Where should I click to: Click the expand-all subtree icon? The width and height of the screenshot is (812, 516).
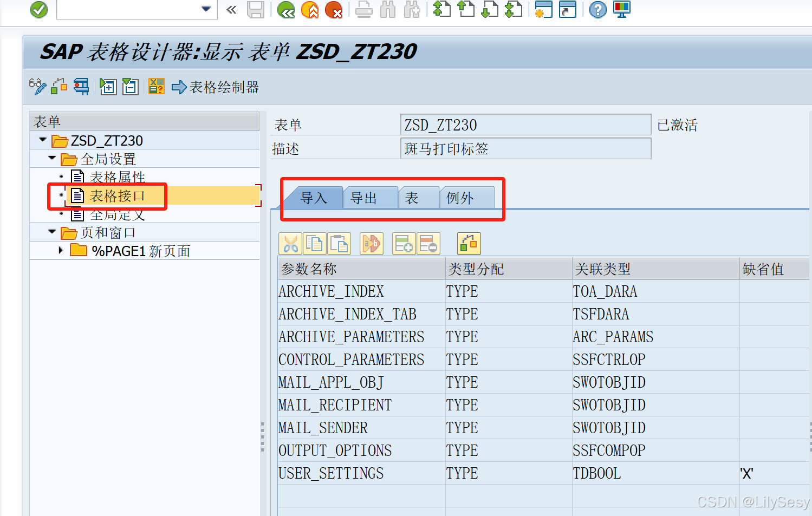tap(108, 87)
